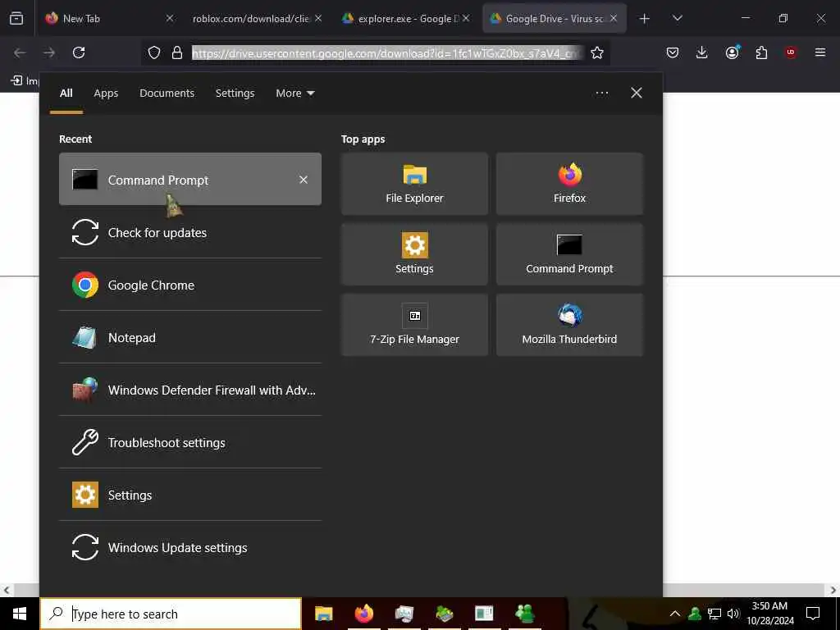Image resolution: width=840 pixels, height=630 pixels.
Task: Close the Windows search panel
Action: click(x=637, y=94)
